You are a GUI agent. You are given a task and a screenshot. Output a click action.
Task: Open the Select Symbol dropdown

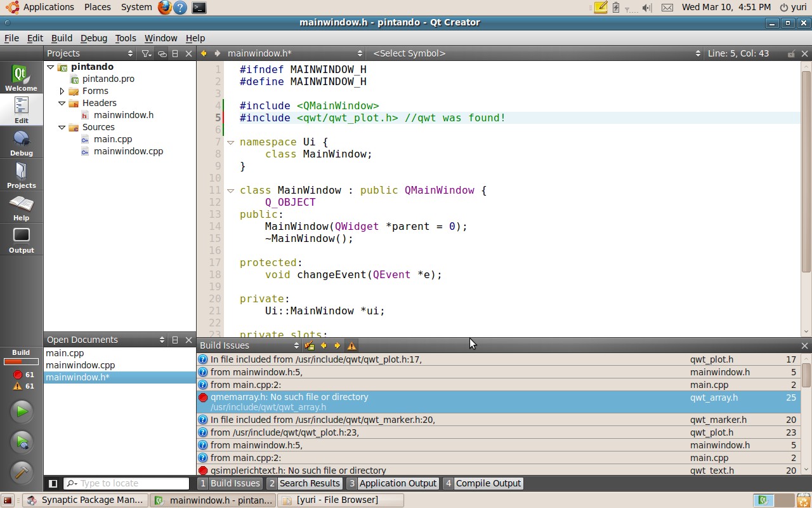536,53
